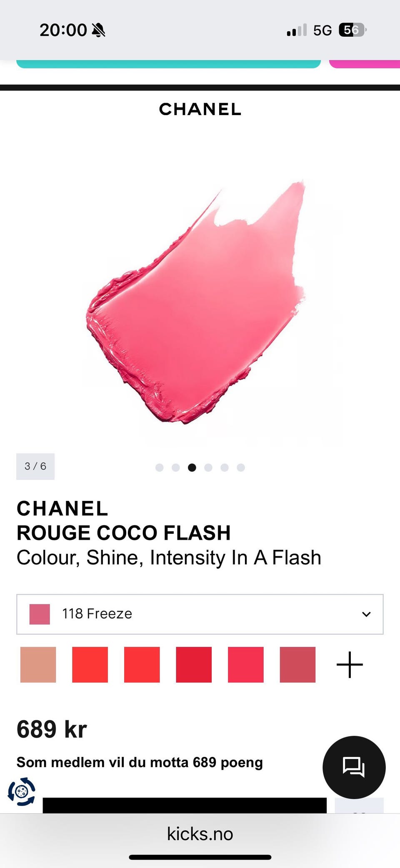400x868 pixels.
Task: Open the cookie settings icon
Action: [22, 791]
